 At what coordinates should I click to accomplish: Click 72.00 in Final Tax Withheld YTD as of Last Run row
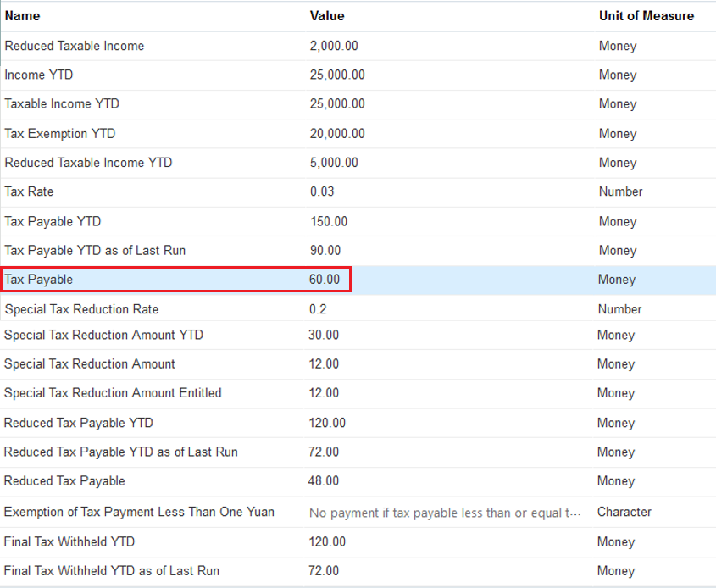pyautogui.click(x=324, y=571)
